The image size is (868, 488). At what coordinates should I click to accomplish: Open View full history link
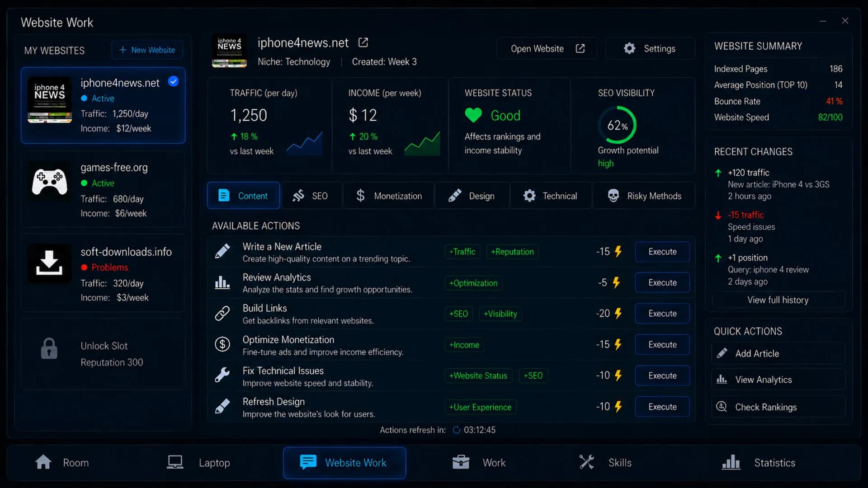click(x=778, y=300)
